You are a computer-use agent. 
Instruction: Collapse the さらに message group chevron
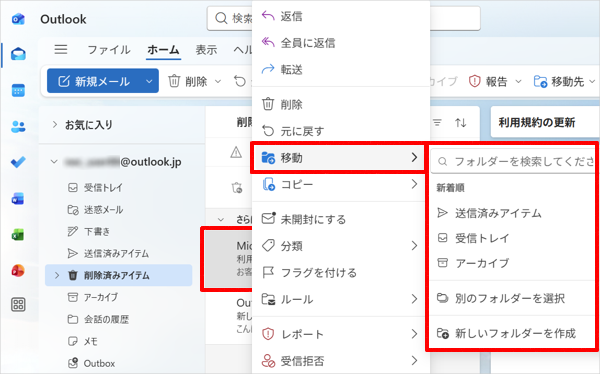pos(221,220)
